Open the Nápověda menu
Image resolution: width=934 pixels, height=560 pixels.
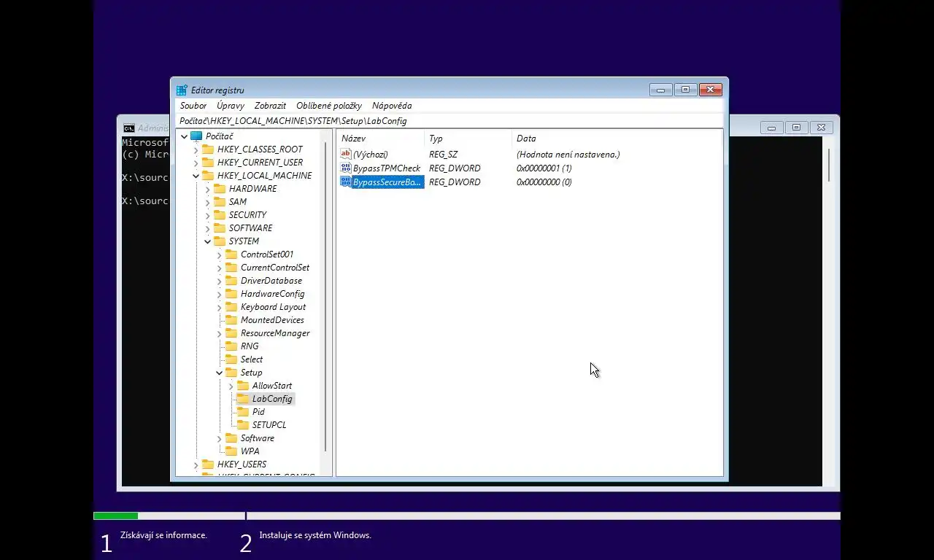[392, 106]
